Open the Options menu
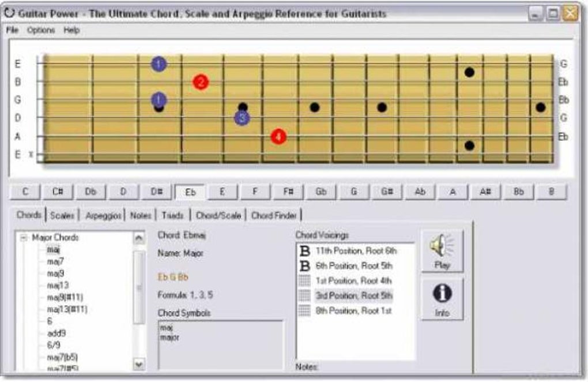The height and width of the screenshot is (382, 588). (x=41, y=30)
